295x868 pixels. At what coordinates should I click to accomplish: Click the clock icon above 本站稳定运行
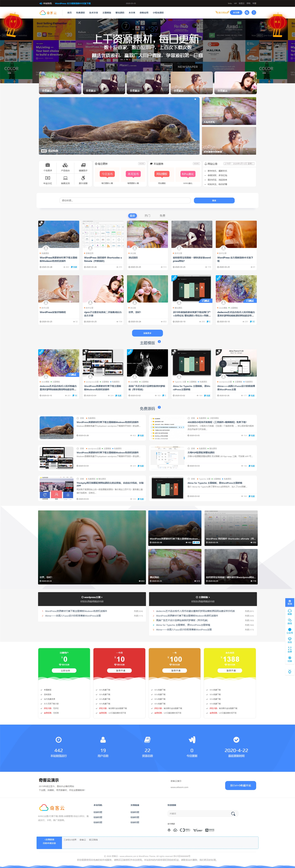(59, 740)
